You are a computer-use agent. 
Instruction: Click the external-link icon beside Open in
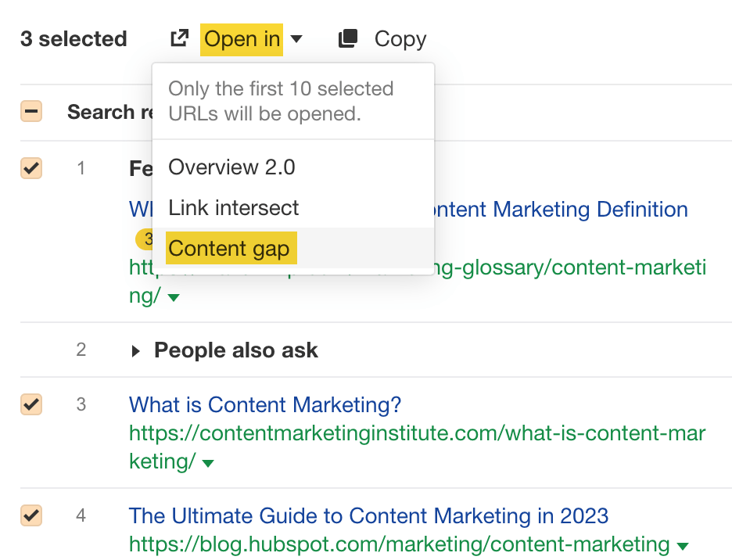[179, 38]
